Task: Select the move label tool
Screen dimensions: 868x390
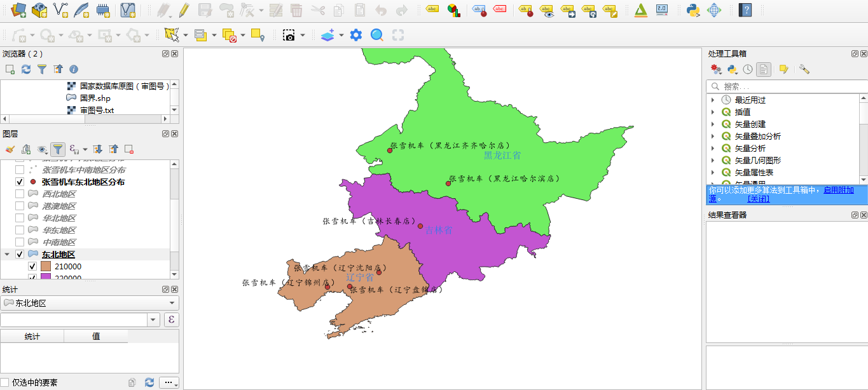Action: [x=567, y=10]
